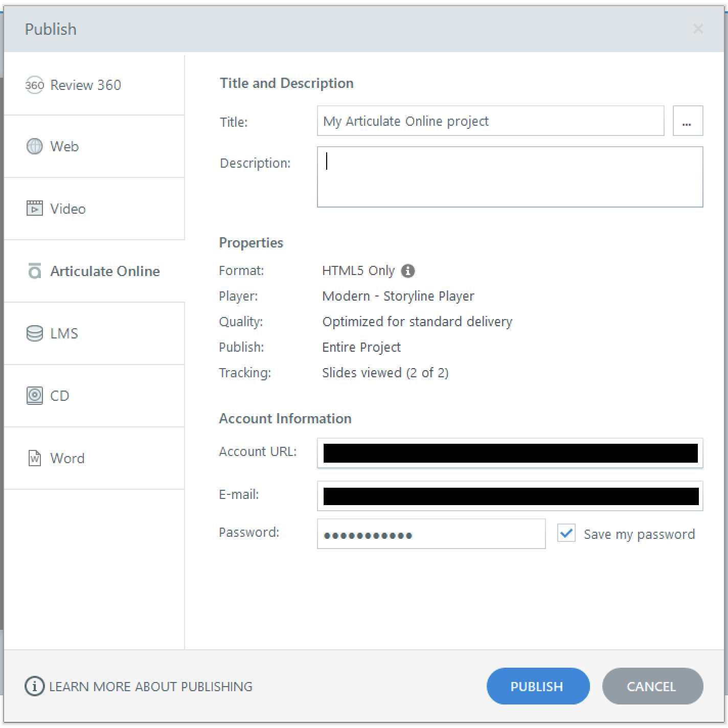Click into the Title input field
The image size is (728, 728).
pos(490,121)
